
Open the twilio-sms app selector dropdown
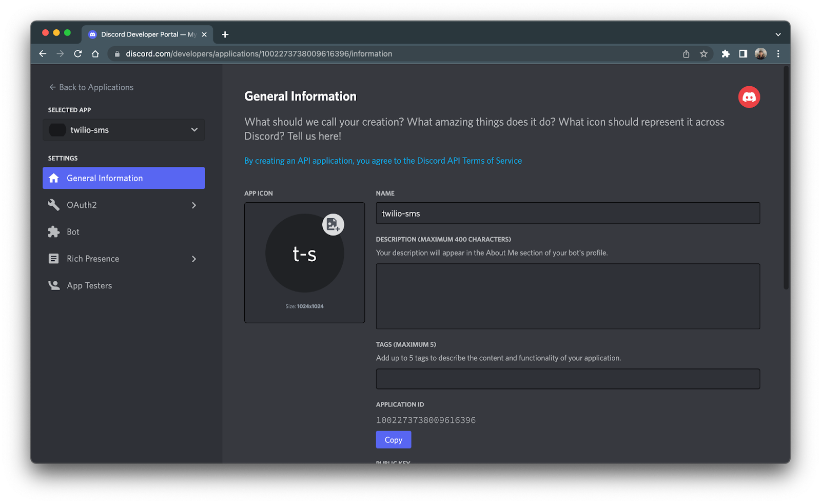124,130
